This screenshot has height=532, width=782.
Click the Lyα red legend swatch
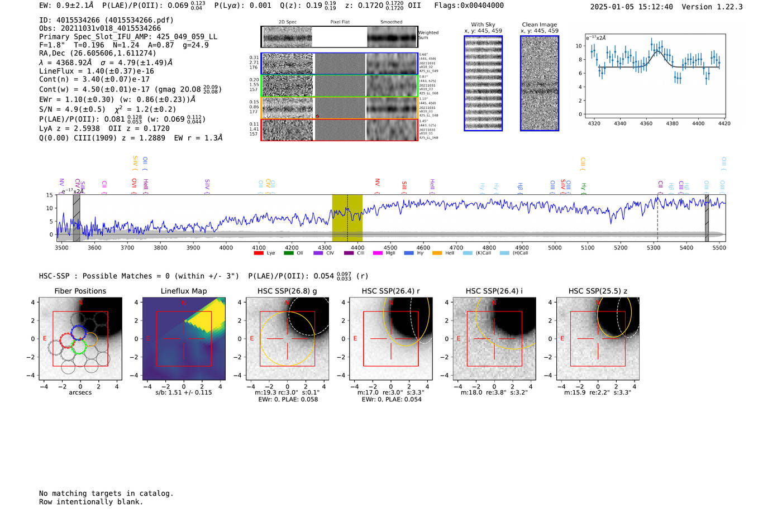[x=259, y=253]
